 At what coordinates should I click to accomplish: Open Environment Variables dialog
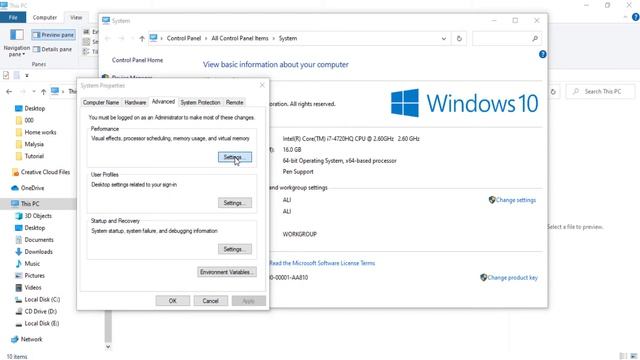pos(227,272)
